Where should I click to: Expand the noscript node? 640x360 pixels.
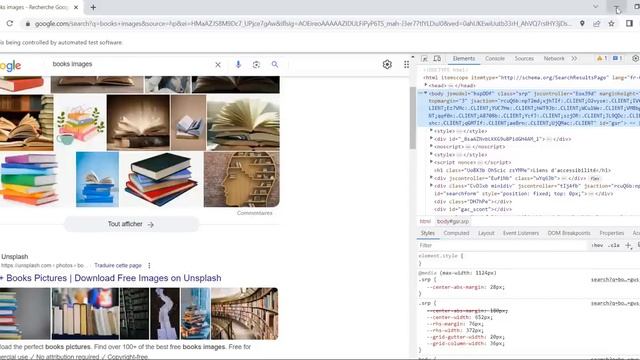(431, 147)
